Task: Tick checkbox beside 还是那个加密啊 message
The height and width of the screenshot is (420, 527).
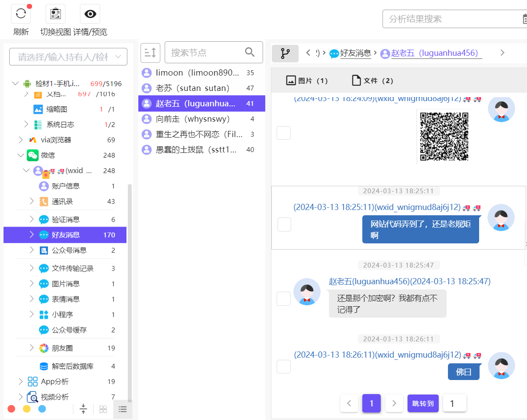Action: click(284, 299)
